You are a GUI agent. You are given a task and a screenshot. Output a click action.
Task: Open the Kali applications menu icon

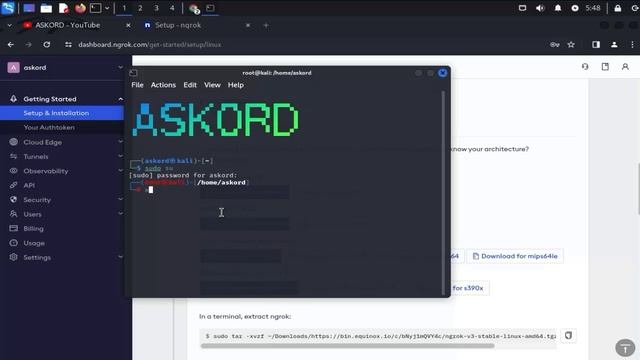pos(8,8)
